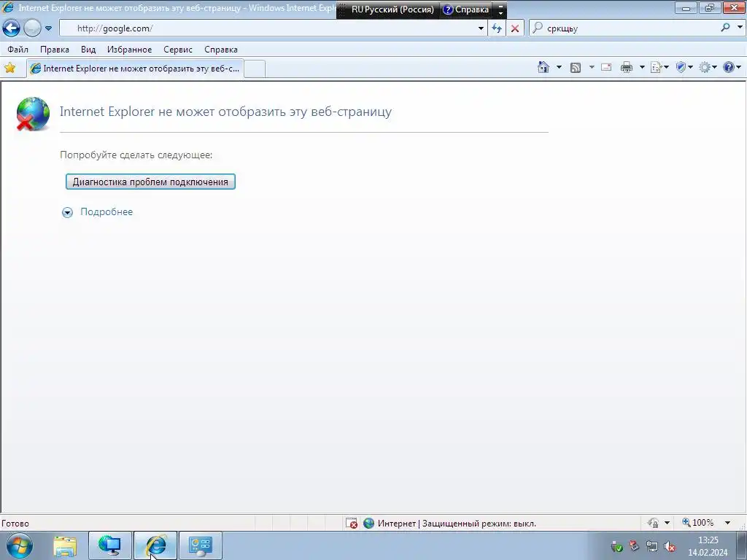Open the Control Panel taskbar button
Screen dimensions: 747x560
coord(201,545)
